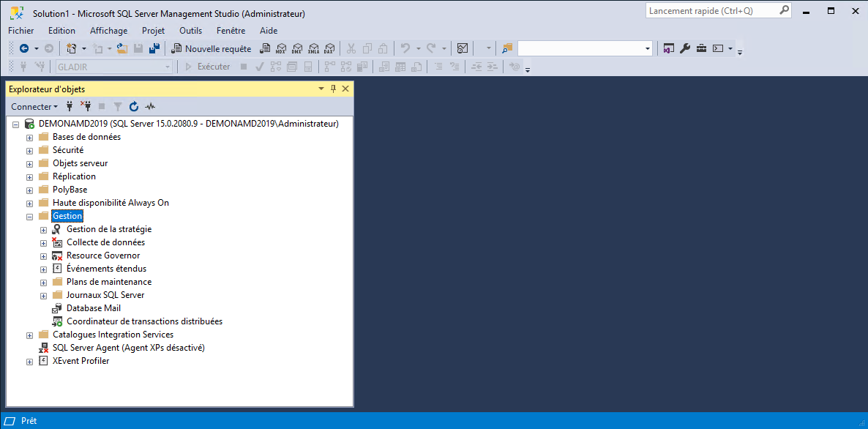Expand Gestion de la stratégie node
This screenshot has width=868, height=429.
tap(44, 230)
